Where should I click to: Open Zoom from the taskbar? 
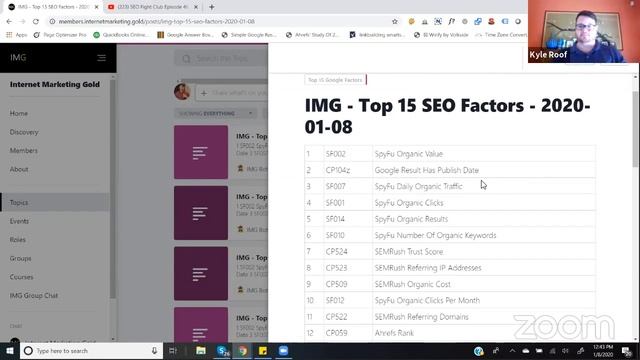click(x=283, y=351)
